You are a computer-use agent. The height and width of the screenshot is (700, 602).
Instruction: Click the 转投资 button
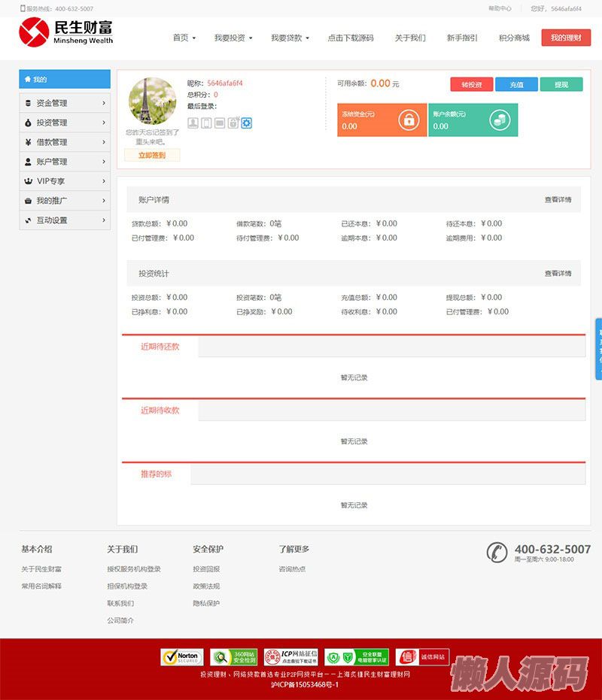[472, 84]
